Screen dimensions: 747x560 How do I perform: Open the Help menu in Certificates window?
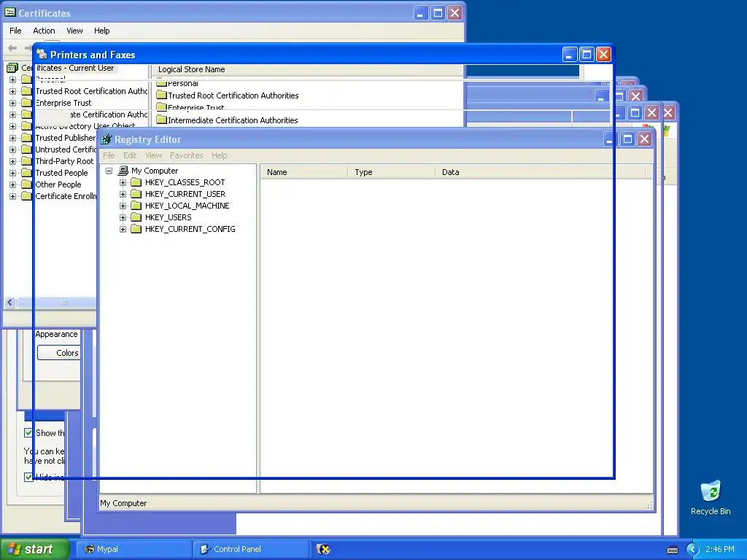coord(101,31)
